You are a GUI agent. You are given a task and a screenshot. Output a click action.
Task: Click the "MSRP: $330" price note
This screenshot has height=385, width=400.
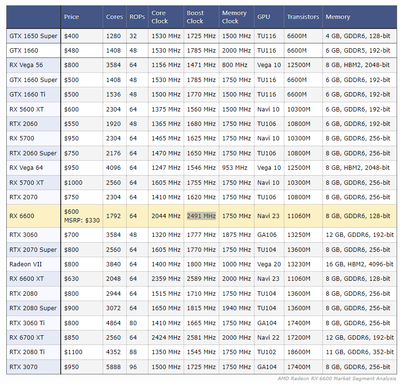[82, 220]
